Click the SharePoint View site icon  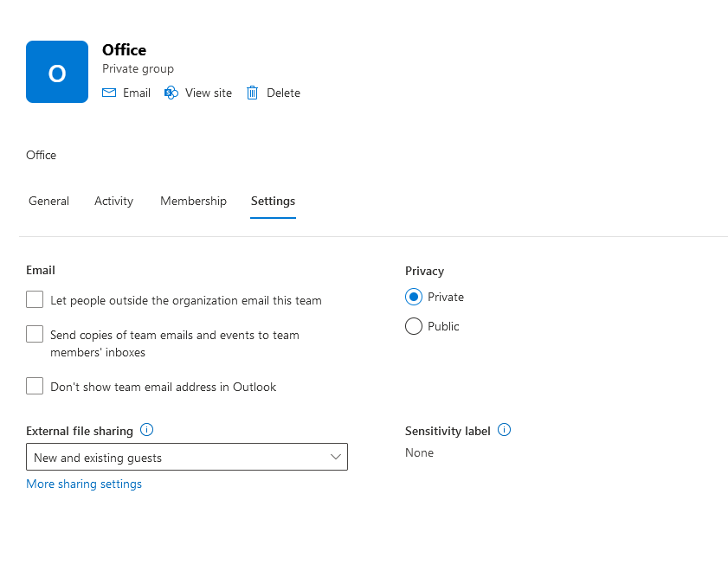tap(171, 93)
